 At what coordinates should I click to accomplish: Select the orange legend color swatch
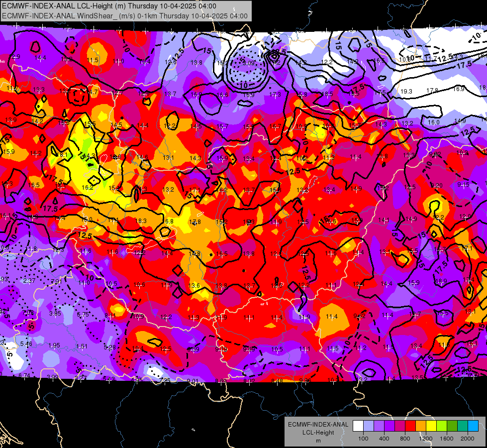tap(421, 426)
